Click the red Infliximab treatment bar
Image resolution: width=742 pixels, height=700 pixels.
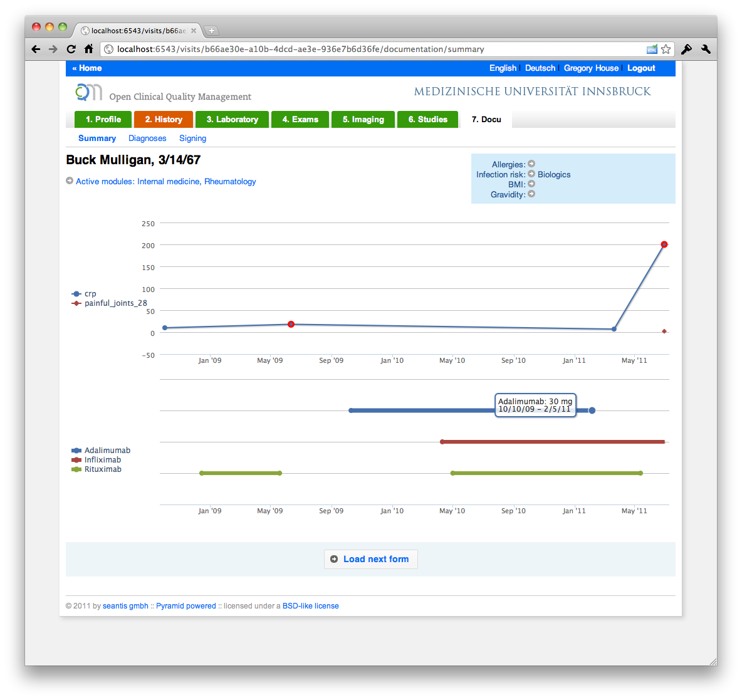click(x=553, y=442)
